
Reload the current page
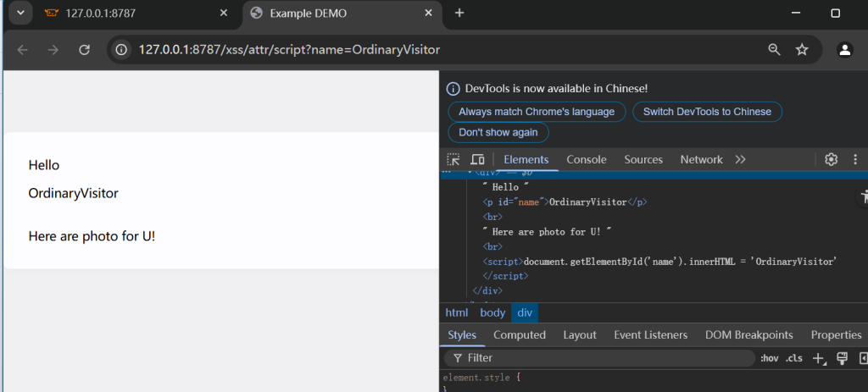[x=84, y=50]
